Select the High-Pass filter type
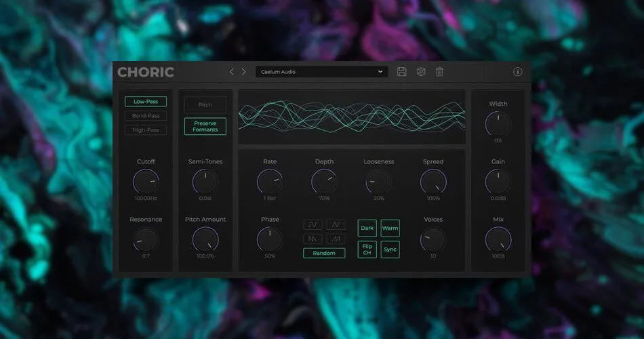 [146, 130]
